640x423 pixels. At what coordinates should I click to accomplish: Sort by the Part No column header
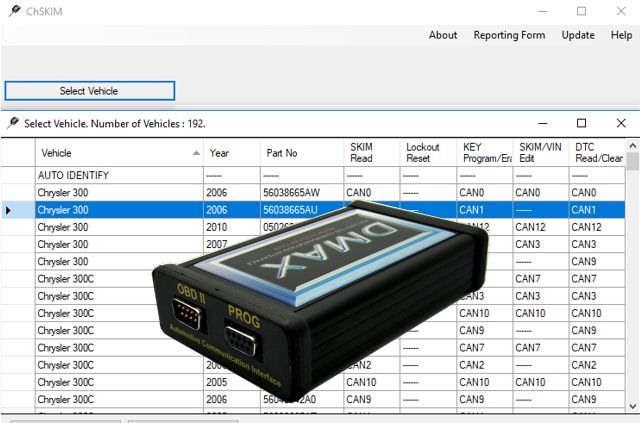click(x=302, y=153)
